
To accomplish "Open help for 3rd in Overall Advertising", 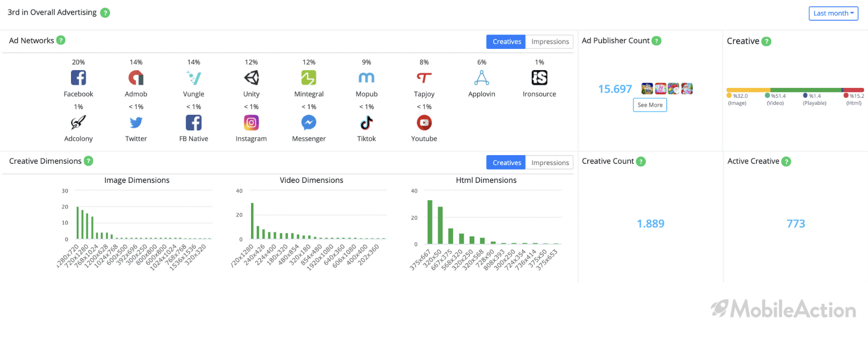I will click(x=105, y=13).
